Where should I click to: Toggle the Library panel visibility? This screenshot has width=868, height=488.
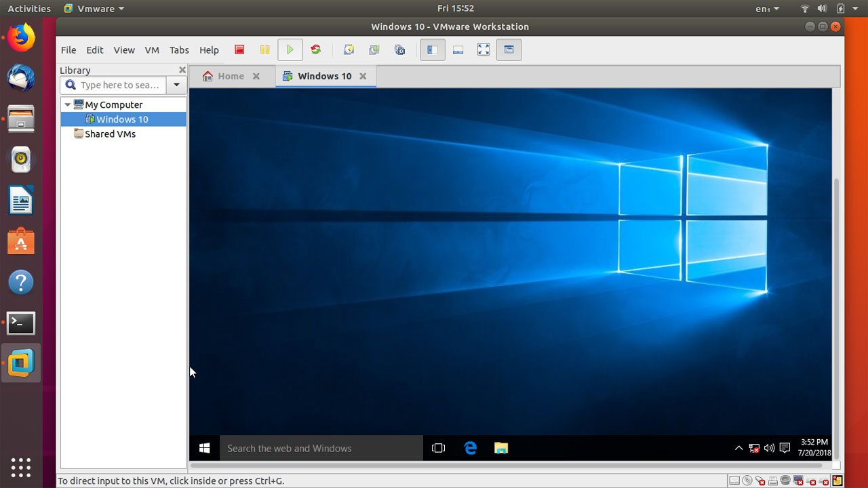(x=432, y=49)
